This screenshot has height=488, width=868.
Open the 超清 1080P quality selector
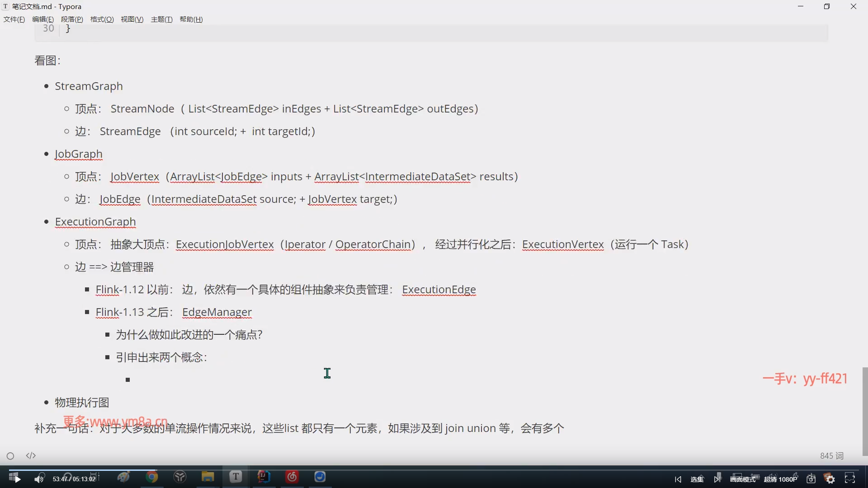click(x=780, y=479)
